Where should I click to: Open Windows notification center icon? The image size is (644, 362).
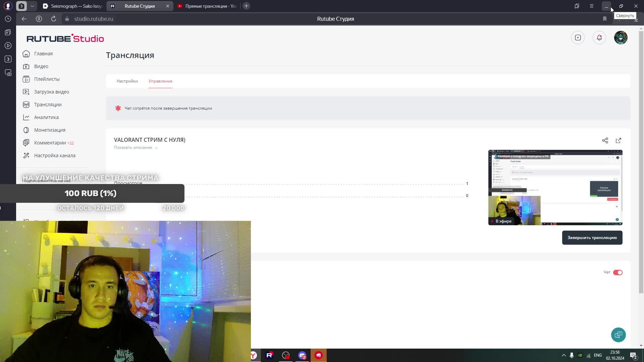point(633,355)
